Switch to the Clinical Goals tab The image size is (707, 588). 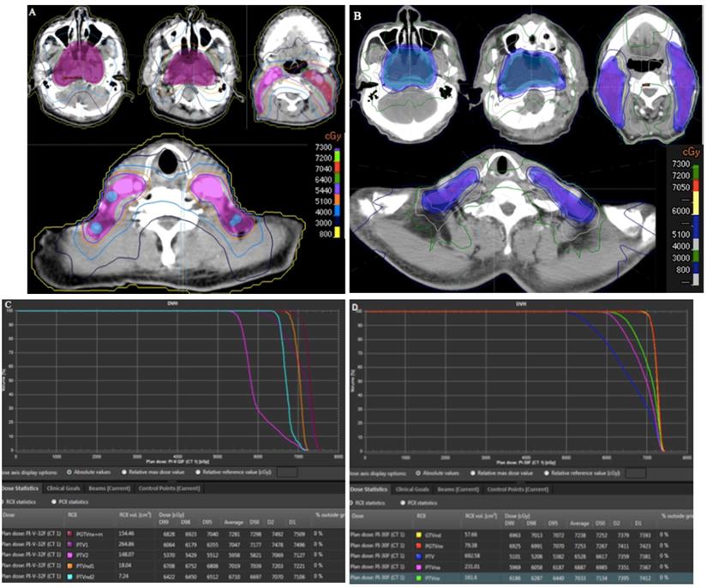point(63,488)
